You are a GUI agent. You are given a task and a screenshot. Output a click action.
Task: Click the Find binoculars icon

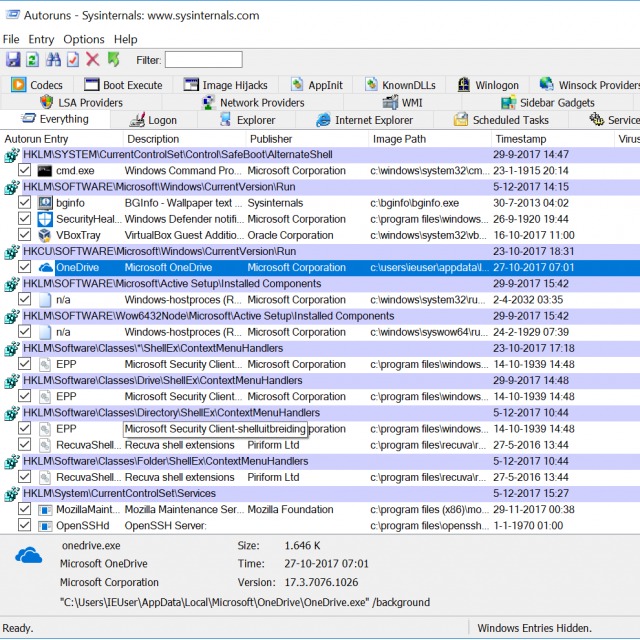(53, 60)
